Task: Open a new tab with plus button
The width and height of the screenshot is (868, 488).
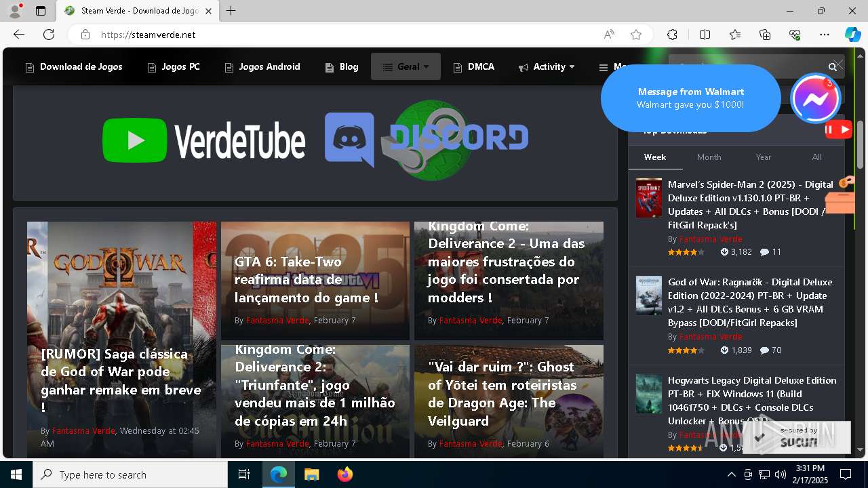Action: 231,11
